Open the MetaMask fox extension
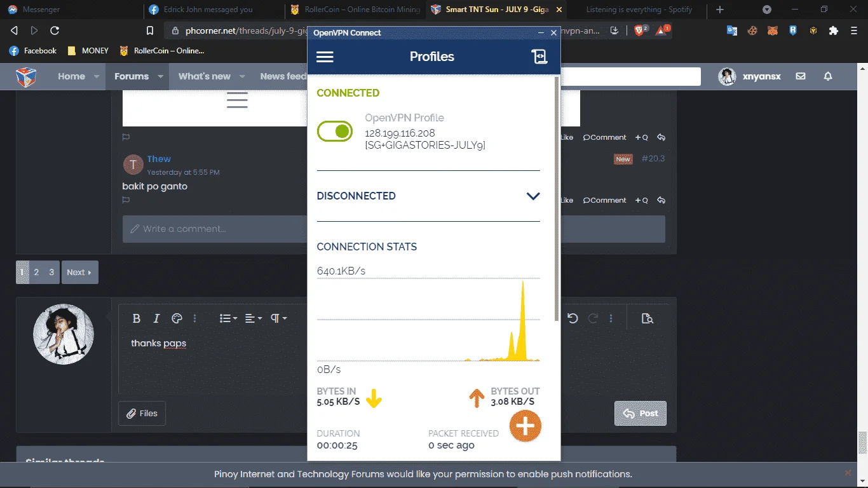 (773, 30)
